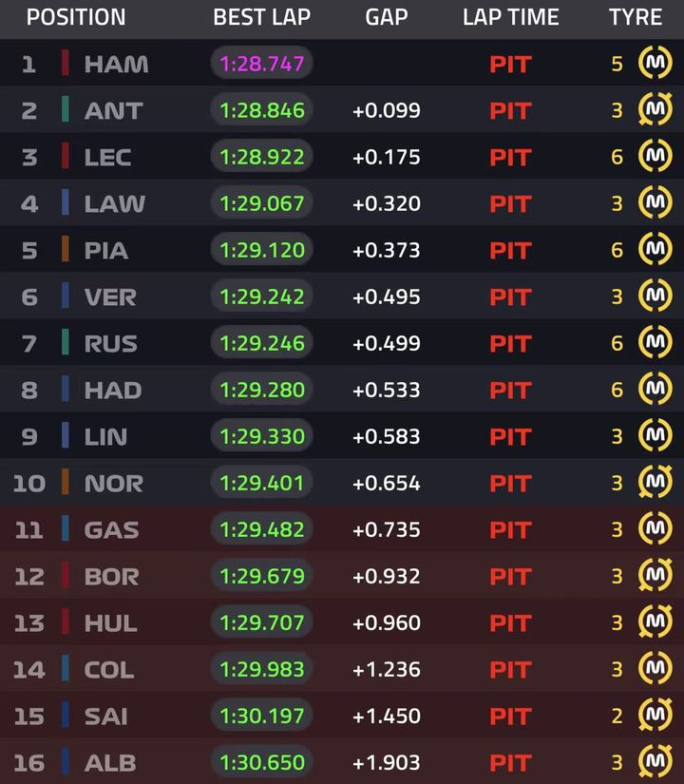This screenshot has height=784, width=684.
Task: Click the LAP TIME column header
Action: coord(510,17)
